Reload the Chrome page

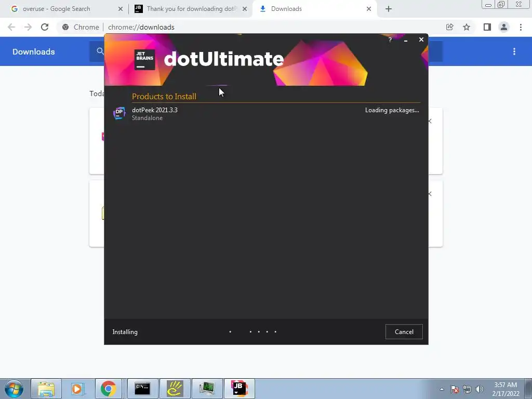45,27
